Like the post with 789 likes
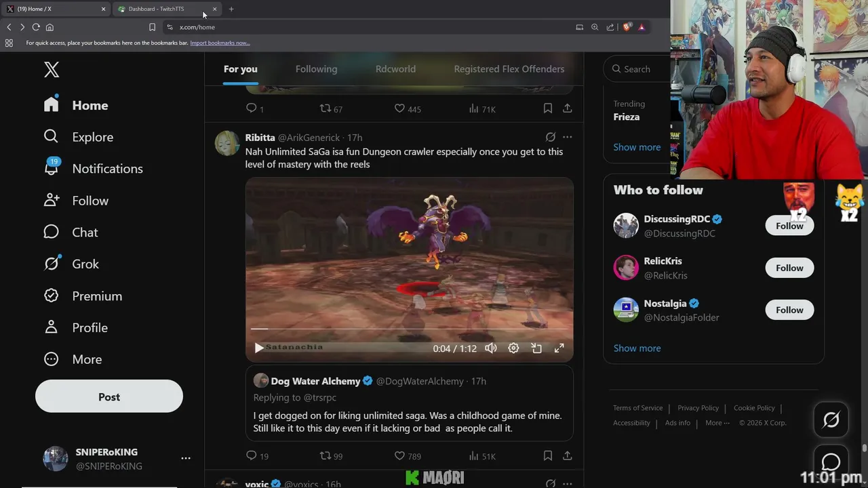 (x=408, y=456)
